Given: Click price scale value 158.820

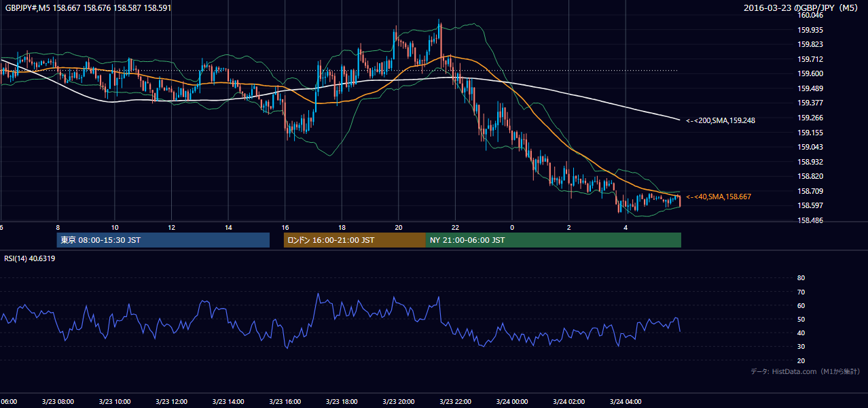Looking at the screenshot, I should [810, 177].
